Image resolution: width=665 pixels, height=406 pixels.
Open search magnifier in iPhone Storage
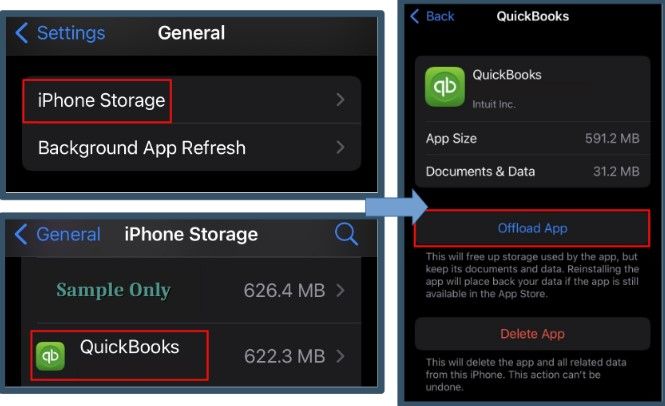click(x=346, y=234)
